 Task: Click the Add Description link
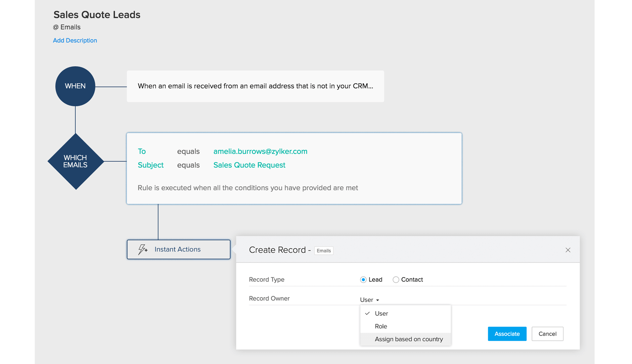click(x=75, y=40)
